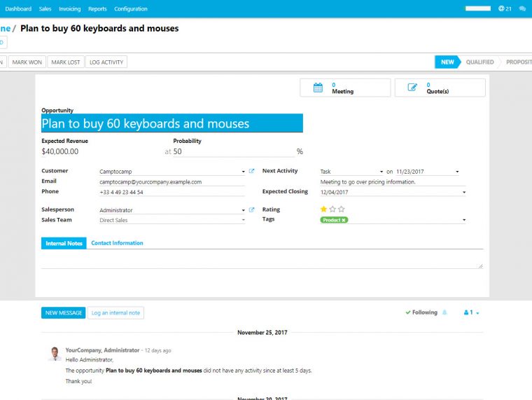Open the Quote(s) edit icon

(x=412, y=88)
